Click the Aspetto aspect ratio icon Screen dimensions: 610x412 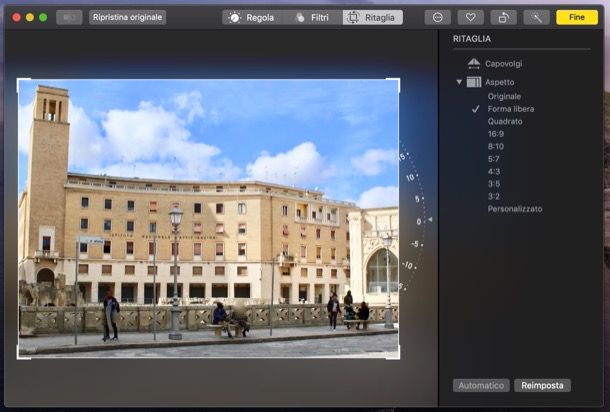point(474,82)
